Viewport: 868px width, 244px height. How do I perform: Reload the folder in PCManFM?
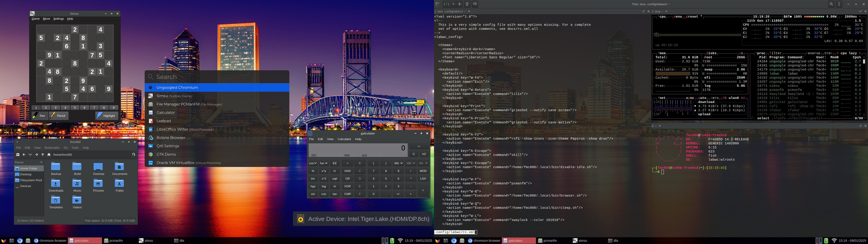tap(134, 155)
